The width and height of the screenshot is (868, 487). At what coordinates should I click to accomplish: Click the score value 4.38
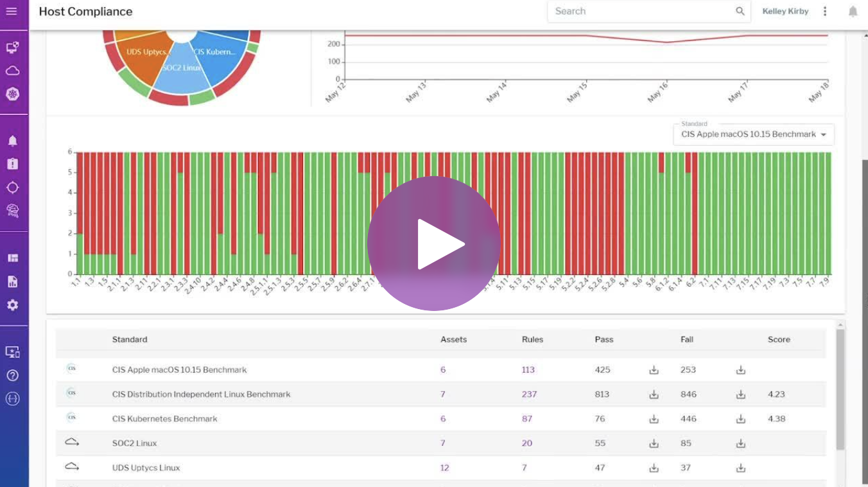pyautogui.click(x=776, y=419)
